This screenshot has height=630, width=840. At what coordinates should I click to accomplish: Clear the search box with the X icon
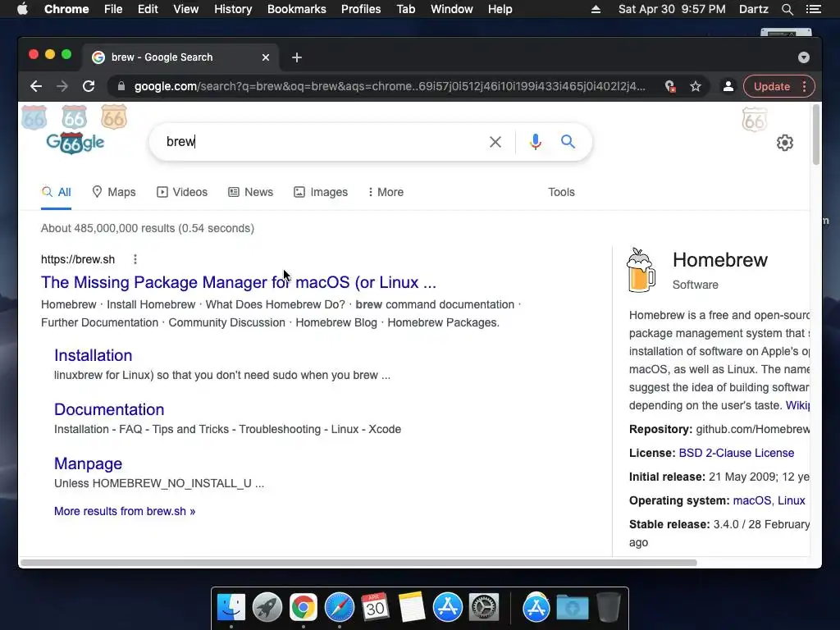tap(495, 142)
